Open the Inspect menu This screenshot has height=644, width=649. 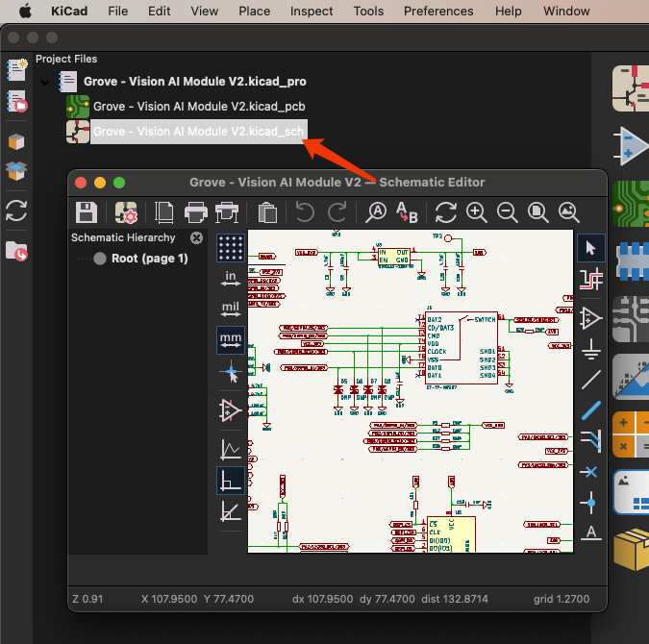pyautogui.click(x=312, y=12)
